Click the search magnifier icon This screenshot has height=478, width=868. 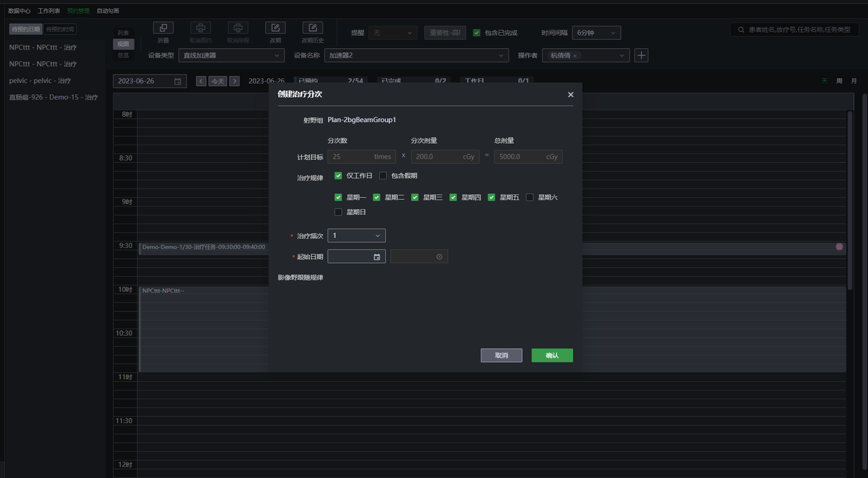741,30
